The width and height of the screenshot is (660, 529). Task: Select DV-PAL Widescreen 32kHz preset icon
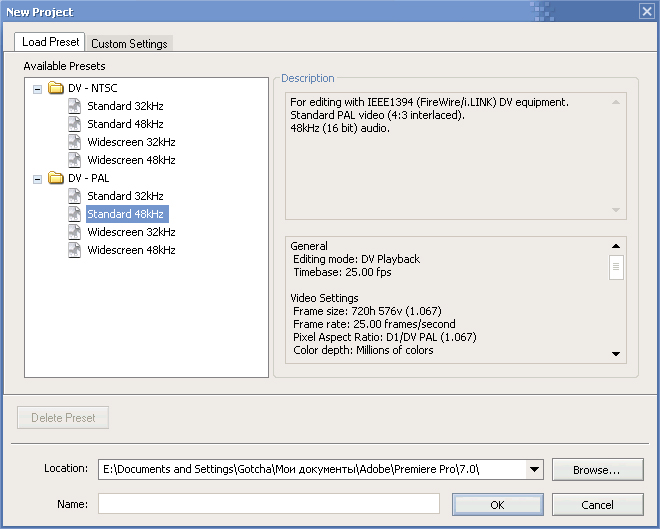[75, 232]
